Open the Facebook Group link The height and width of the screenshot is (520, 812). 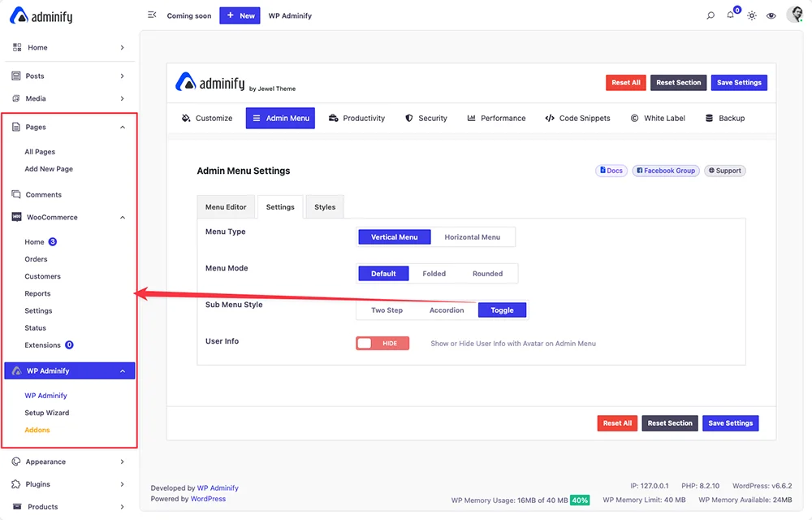coord(666,171)
